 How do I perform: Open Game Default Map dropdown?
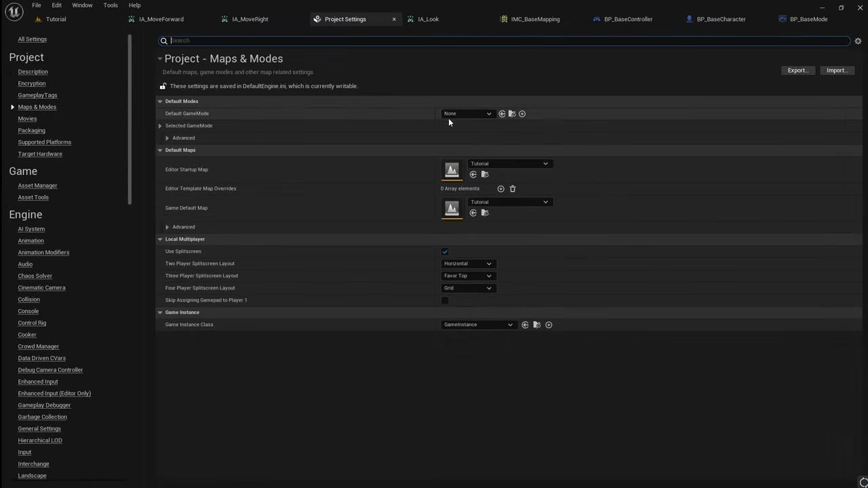pyautogui.click(x=510, y=202)
